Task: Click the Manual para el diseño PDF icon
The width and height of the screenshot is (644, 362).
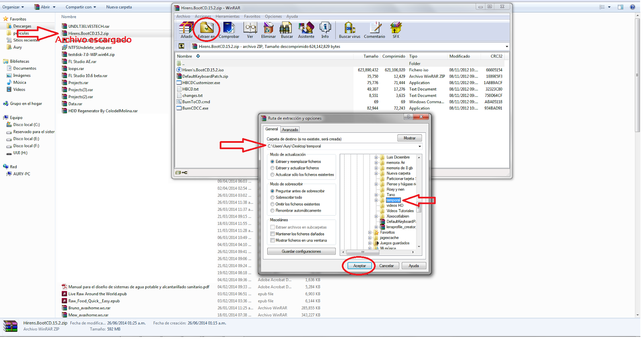Action: click(64, 287)
